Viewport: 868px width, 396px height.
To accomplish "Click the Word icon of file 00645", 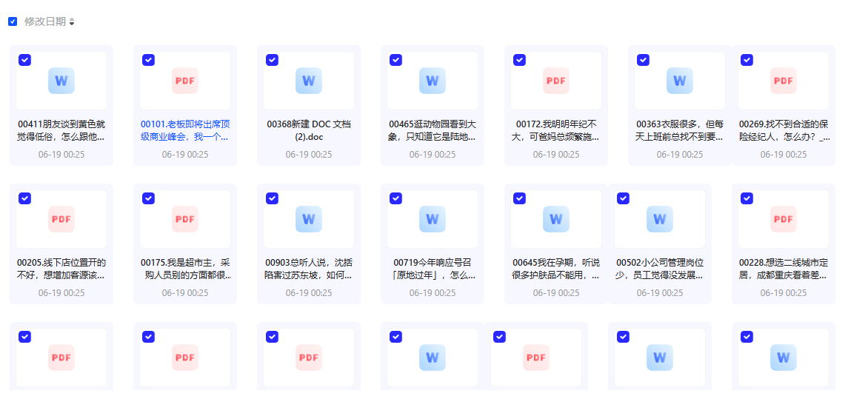I will (x=555, y=219).
